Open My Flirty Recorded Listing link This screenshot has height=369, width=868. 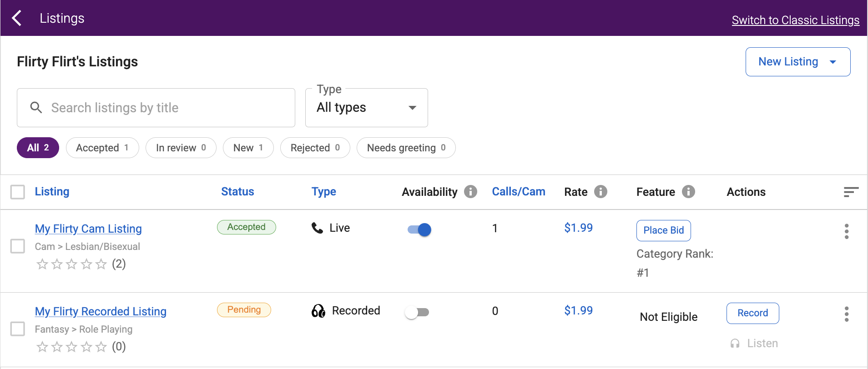click(x=101, y=311)
